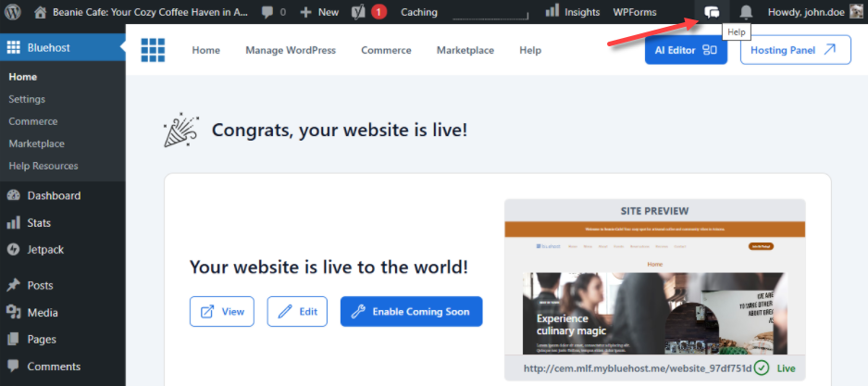Image resolution: width=868 pixels, height=386 pixels.
Task: Add new content via + New
Action: tap(319, 12)
